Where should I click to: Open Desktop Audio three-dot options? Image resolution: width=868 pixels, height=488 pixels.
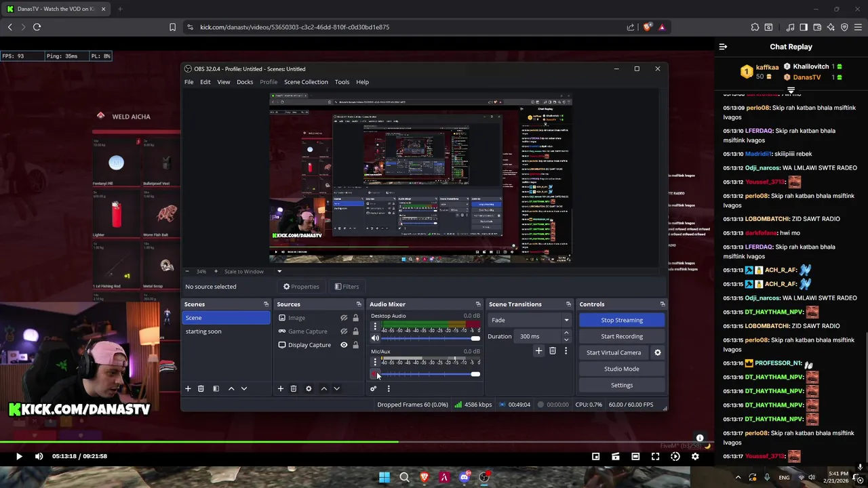click(375, 327)
